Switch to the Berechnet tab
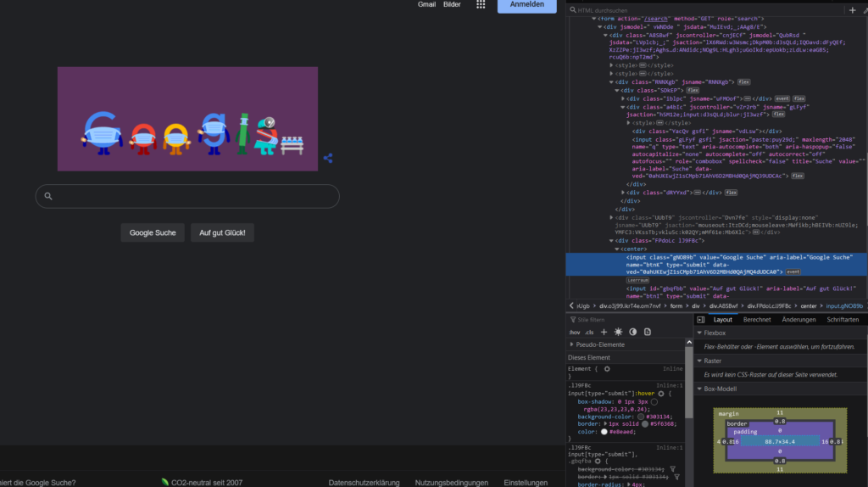868x487 pixels. [x=757, y=320]
